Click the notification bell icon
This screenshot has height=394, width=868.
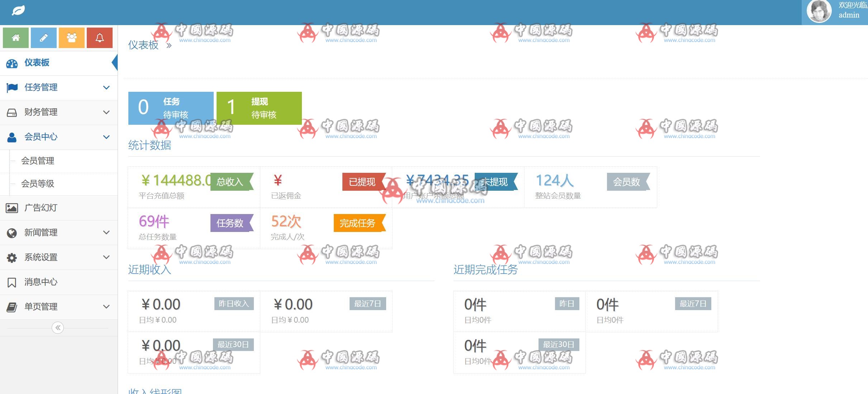100,38
